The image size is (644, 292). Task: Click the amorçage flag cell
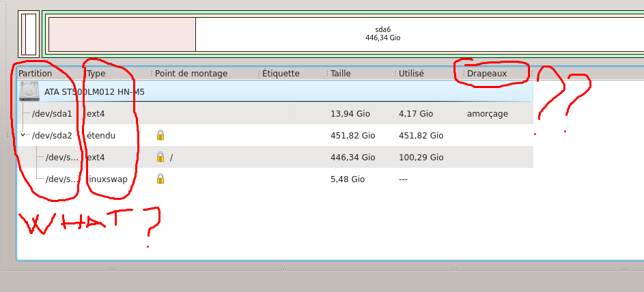point(487,113)
